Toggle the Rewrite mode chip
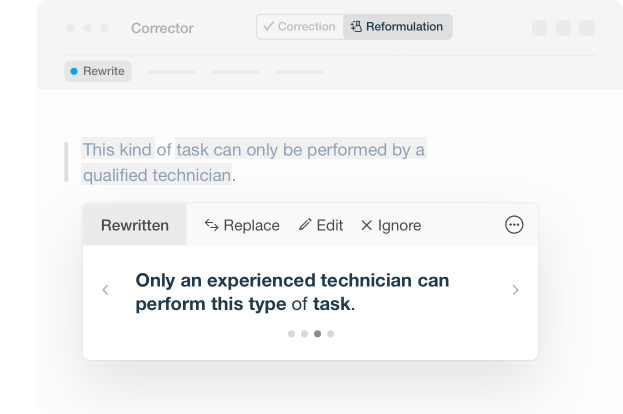The image size is (623, 414). pyautogui.click(x=98, y=71)
